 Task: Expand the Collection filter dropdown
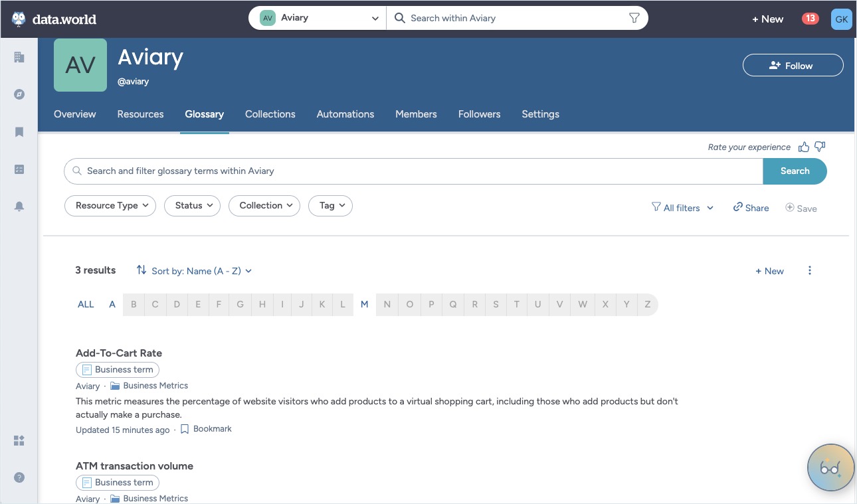264,206
